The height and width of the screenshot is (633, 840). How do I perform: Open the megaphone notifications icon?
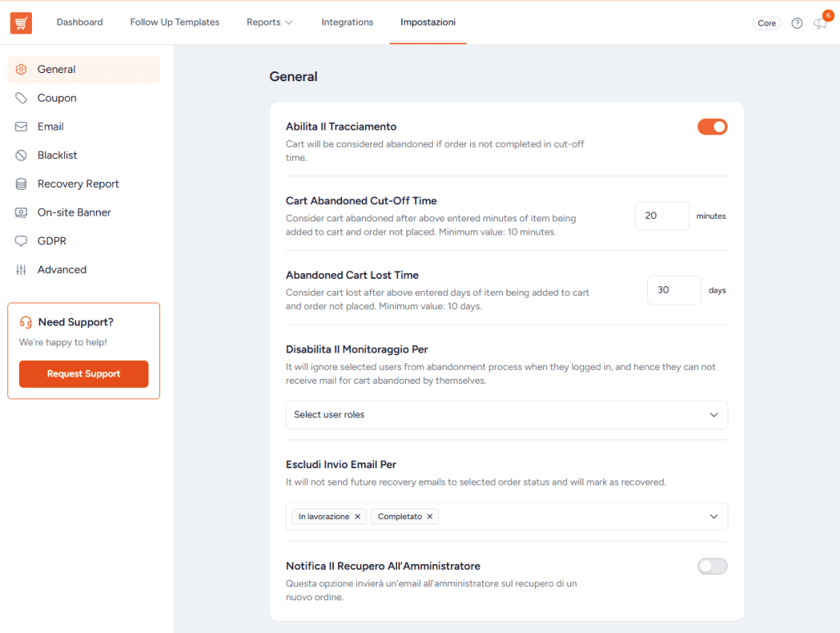coord(819,23)
